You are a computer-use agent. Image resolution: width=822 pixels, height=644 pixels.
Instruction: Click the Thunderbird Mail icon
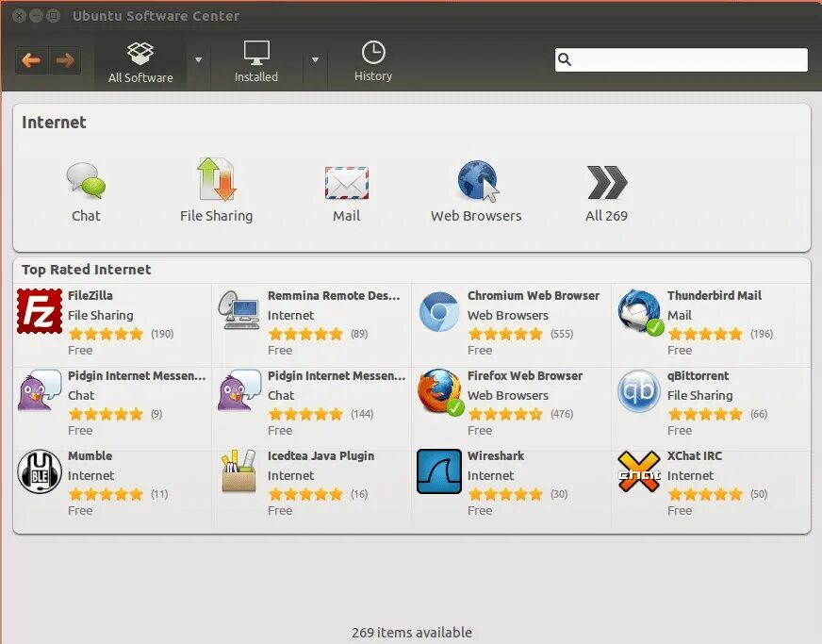pyautogui.click(x=640, y=312)
